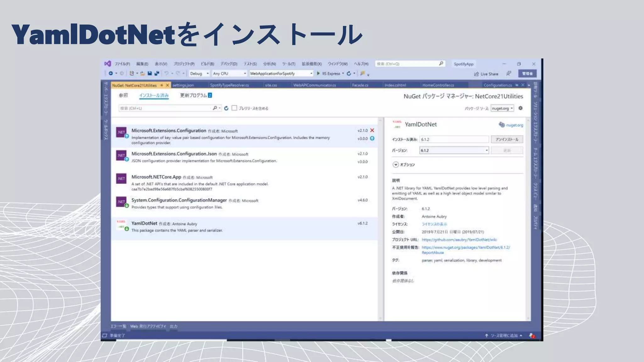Click the redo arrow icon
The width and height of the screenshot is (644, 362).
click(x=178, y=74)
